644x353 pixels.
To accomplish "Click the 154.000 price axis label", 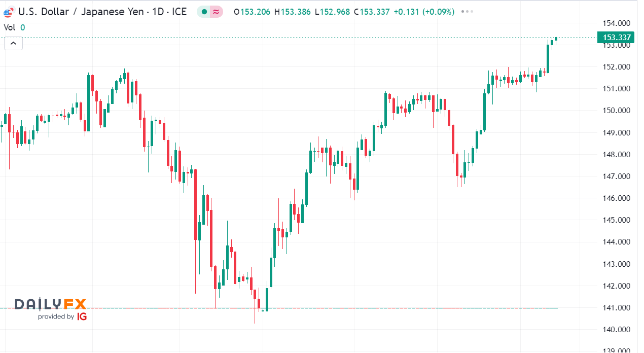I will [616, 23].
